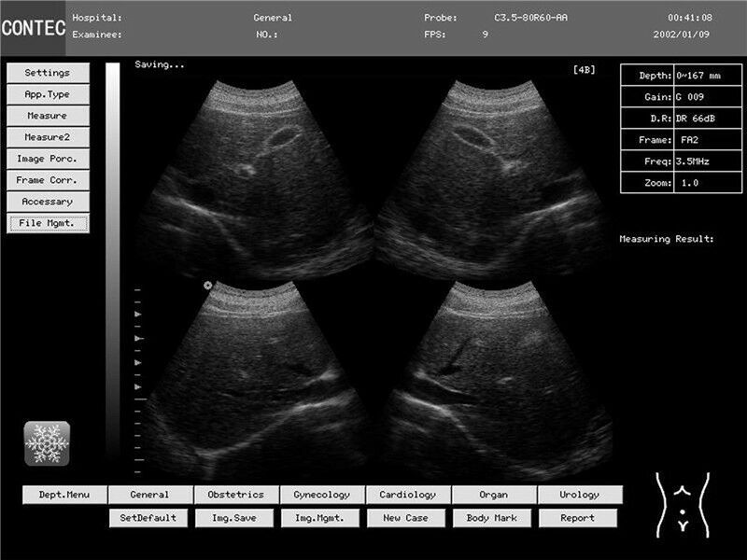747x560 pixels.
Task: Open the Measure2 tool panel
Action: pos(48,136)
